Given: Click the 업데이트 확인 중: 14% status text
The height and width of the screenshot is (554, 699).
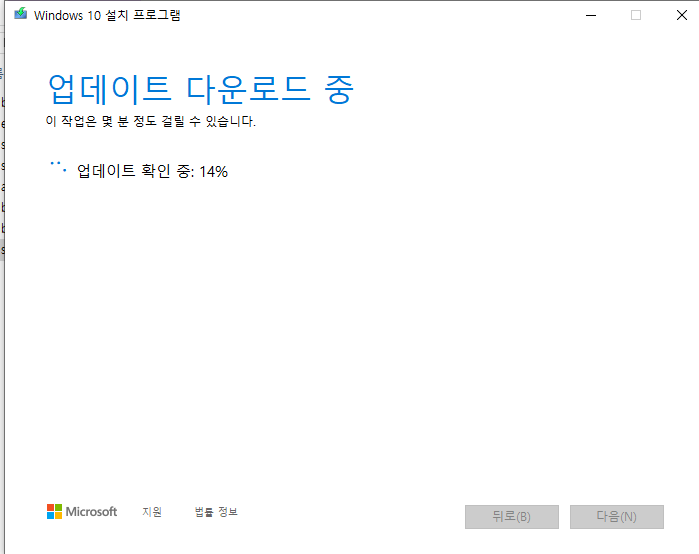Looking at the screenshot, I should [x=152, y=171].
